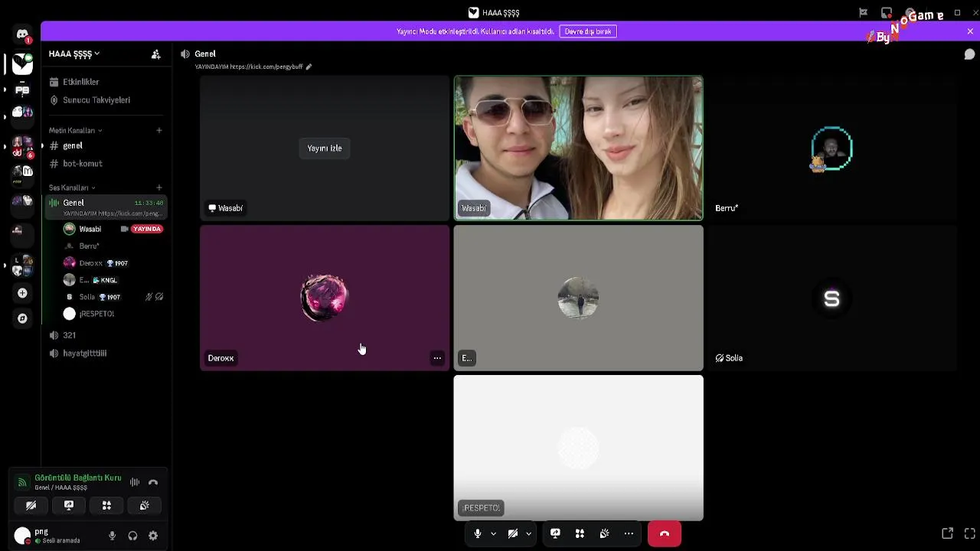Select Wasabi in voice member list
Image resolution: width=980 pixels, height=551 pixels.
point(90,229)
